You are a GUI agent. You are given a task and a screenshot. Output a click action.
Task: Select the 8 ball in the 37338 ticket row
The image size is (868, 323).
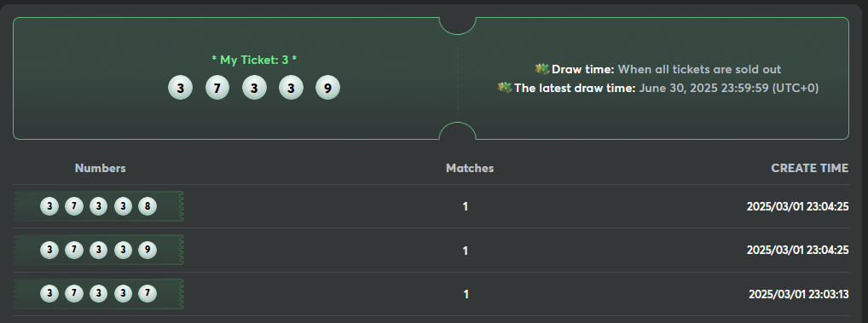click(x=148, y=206)
